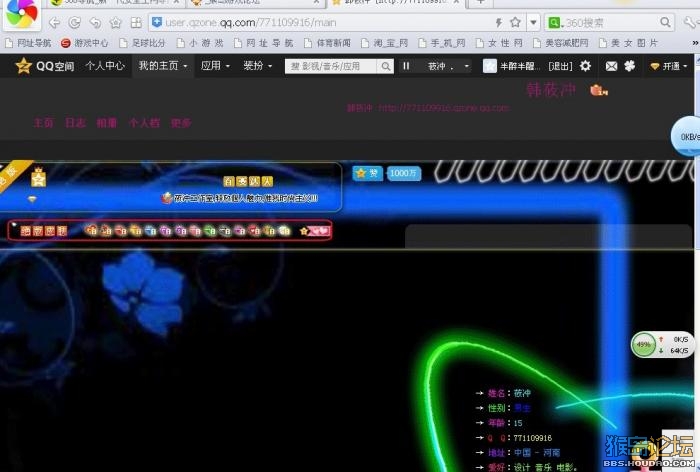The image size is (700, 472).
Task: Open the 体育新闻 bookmark
Action: tap(327, 43)
